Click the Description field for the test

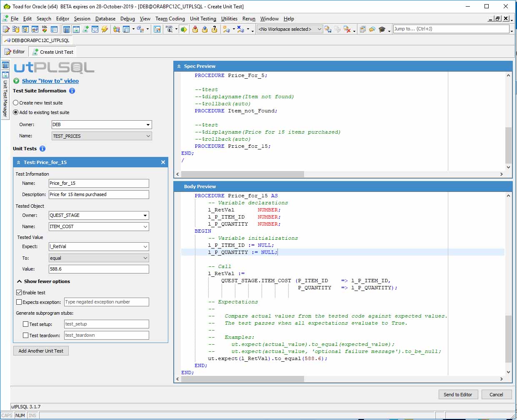pyautogui.click(x=99, y=194)
